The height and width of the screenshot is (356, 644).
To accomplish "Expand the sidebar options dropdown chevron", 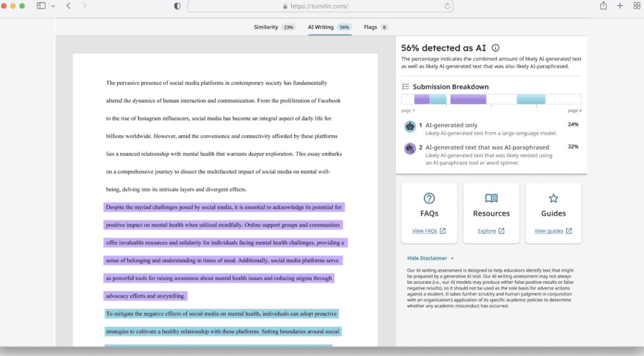I will point(53,6).
